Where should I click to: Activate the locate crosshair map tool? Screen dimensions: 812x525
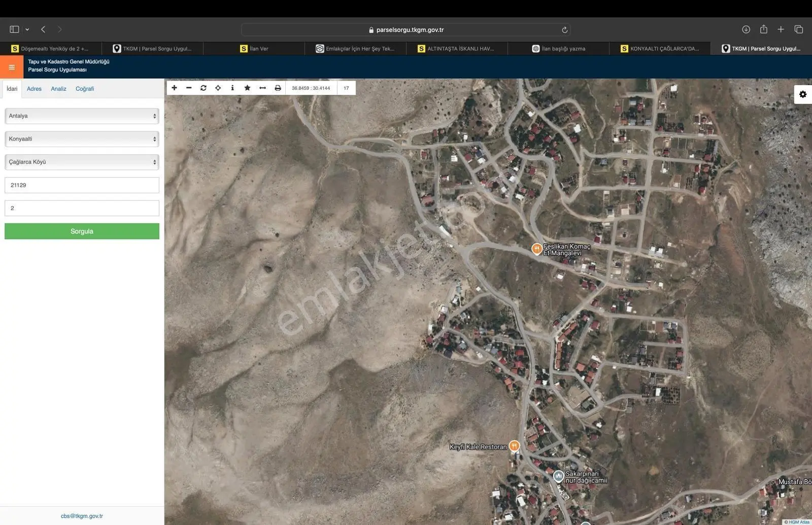218,88
